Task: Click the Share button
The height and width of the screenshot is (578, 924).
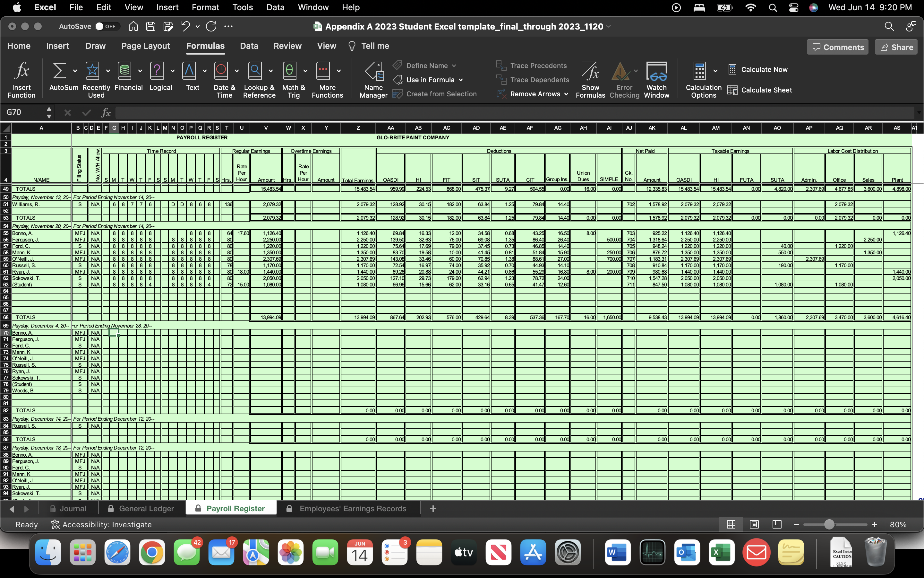Action: (896, 47)
